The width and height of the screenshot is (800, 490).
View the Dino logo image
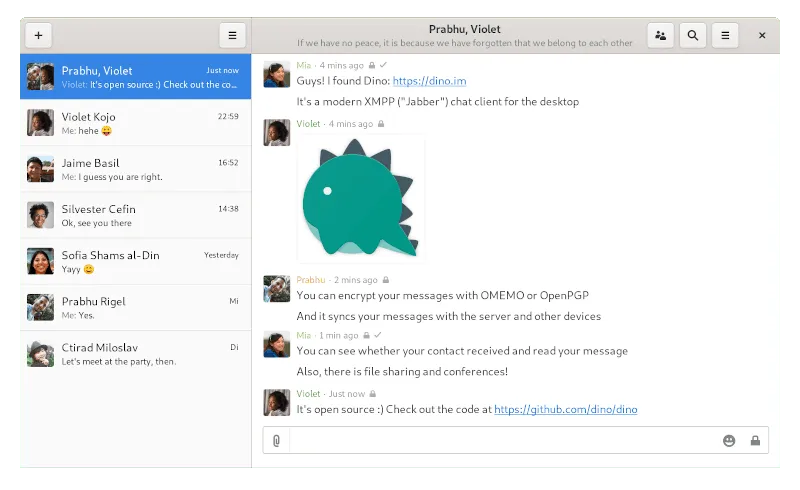click(360, 198)
